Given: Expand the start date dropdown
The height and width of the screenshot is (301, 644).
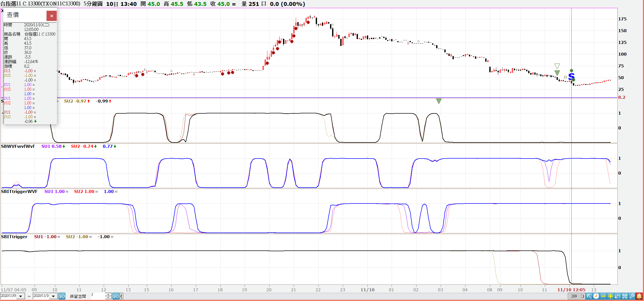Looking at the screenshot, I should point(21,296).
